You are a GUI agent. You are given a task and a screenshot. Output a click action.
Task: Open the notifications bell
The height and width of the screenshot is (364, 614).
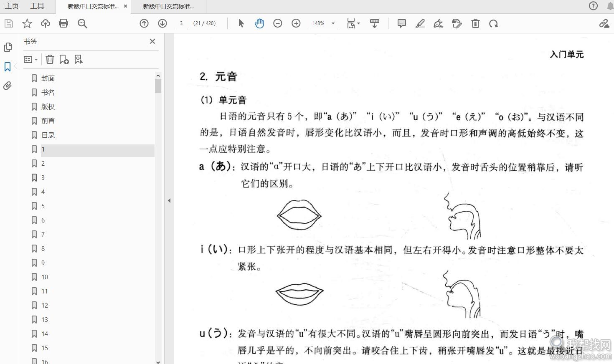point(610,6)
